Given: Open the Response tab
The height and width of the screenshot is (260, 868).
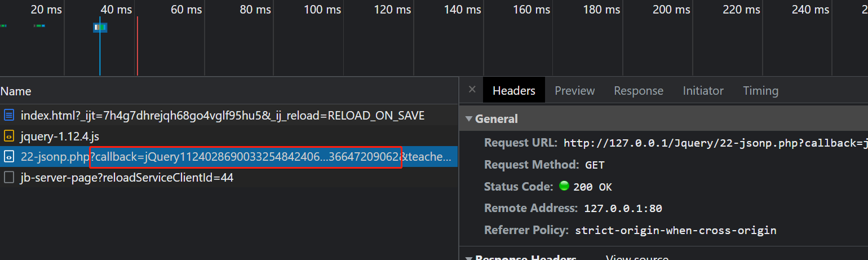Looking at the screenshot, I should pos(639,90).
